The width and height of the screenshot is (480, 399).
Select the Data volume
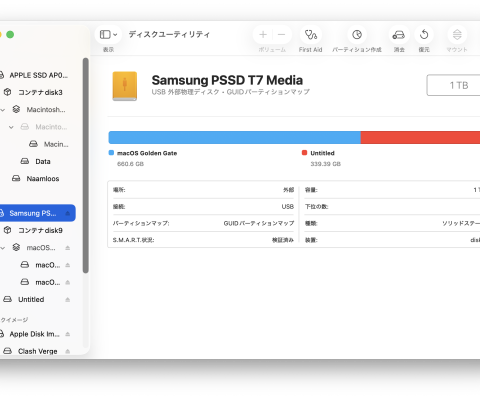coord(43,161)
